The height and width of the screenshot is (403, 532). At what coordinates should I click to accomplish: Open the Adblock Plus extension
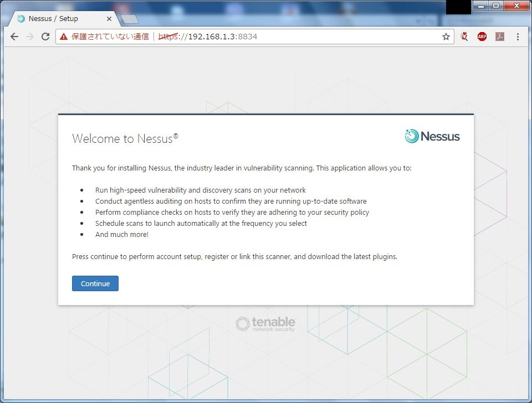(482, 37)
